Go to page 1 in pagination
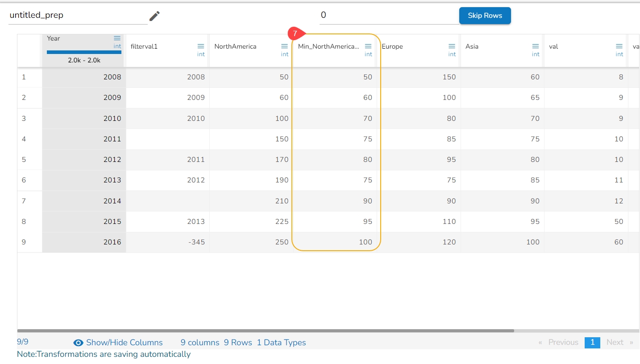Screen dimensions: 640x364 pos(592,342)
